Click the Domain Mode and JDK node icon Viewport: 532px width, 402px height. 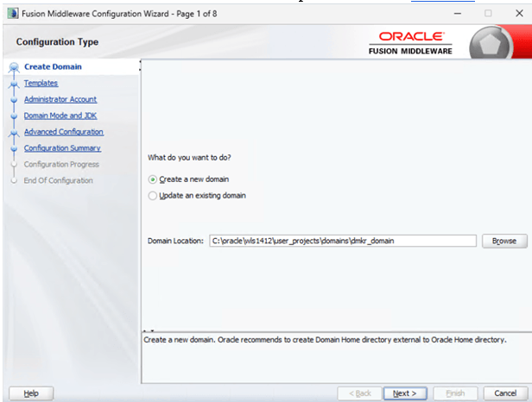point(14,116)
